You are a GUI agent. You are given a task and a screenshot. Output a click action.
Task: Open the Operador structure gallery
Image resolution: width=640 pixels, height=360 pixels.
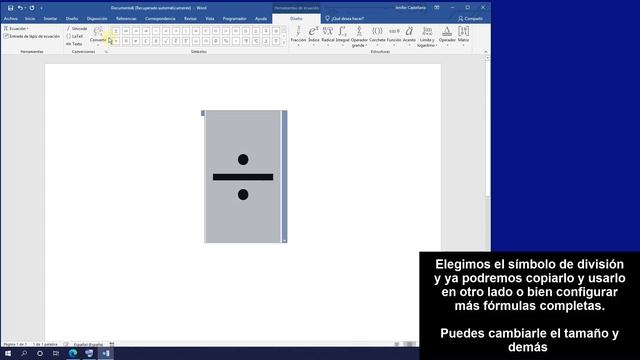pos(447,36)
